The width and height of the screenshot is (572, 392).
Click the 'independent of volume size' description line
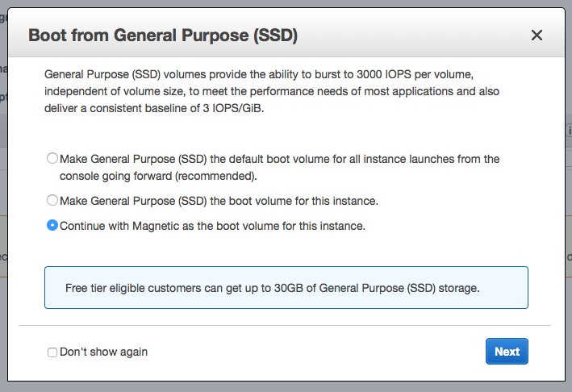tap(121, 91)
